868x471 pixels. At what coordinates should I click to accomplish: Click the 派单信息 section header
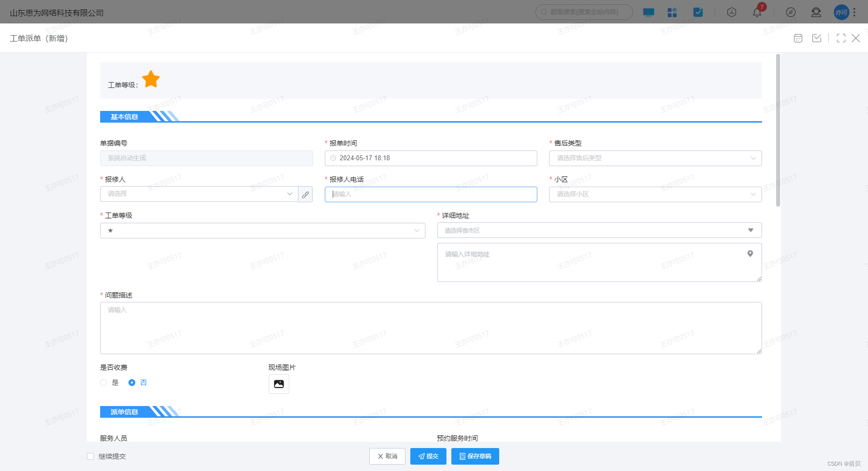pos(125,412)
